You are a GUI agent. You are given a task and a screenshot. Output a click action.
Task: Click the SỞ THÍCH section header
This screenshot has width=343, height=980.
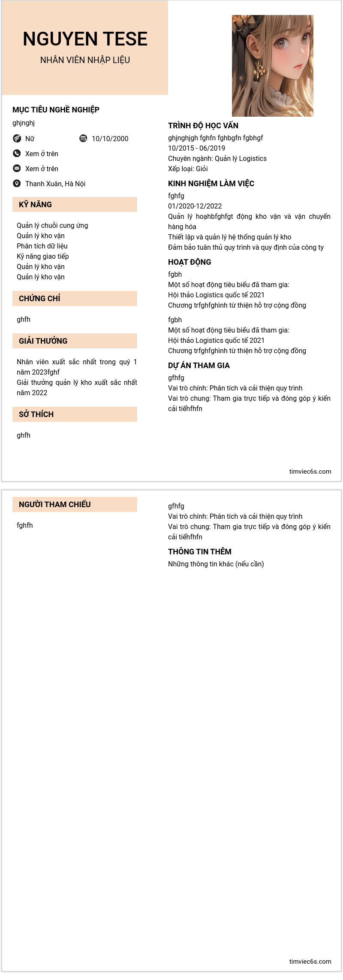coord(36,414)
